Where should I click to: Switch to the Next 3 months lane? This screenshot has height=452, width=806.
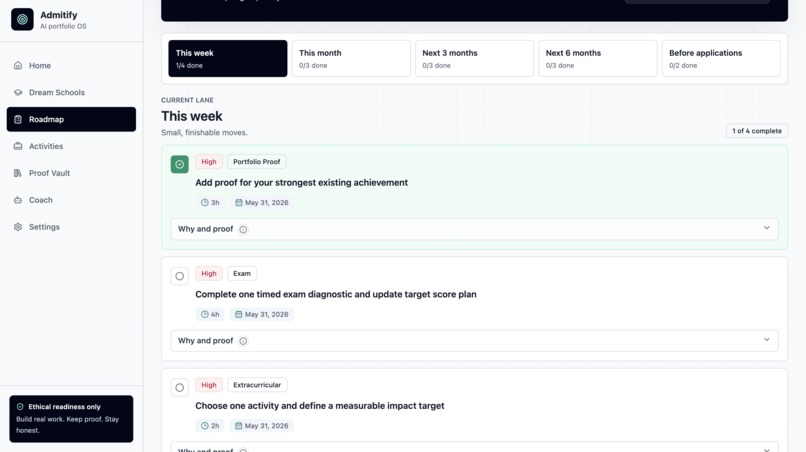pyautogui.click(x=474, y=59)
